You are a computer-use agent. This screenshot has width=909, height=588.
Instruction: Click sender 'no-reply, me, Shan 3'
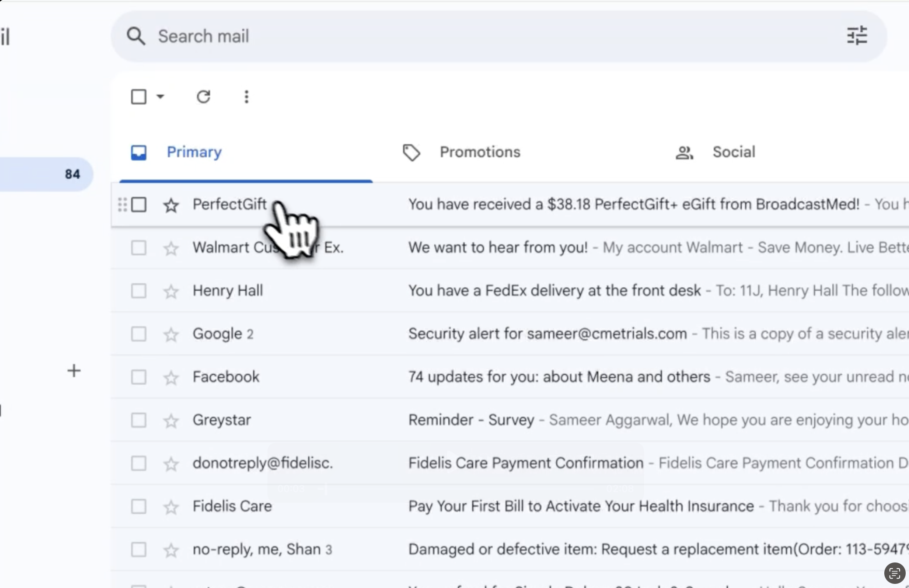point(262,550)
